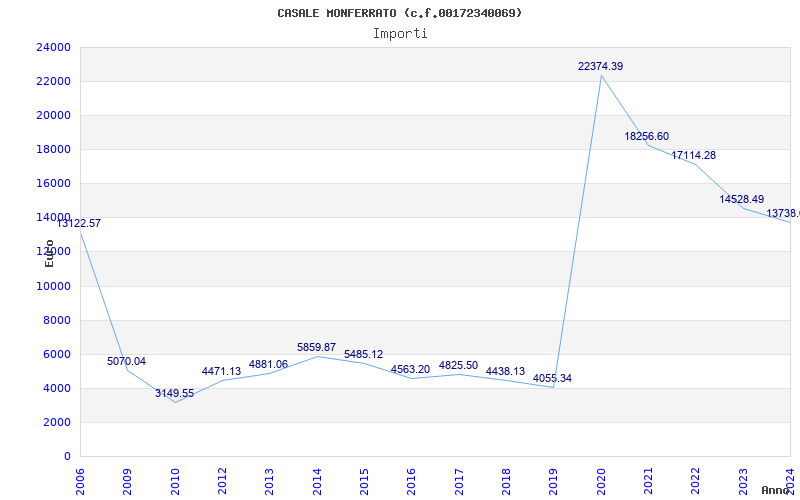
Task: Click y-axis value 0
Action: [x=67, y=457]
